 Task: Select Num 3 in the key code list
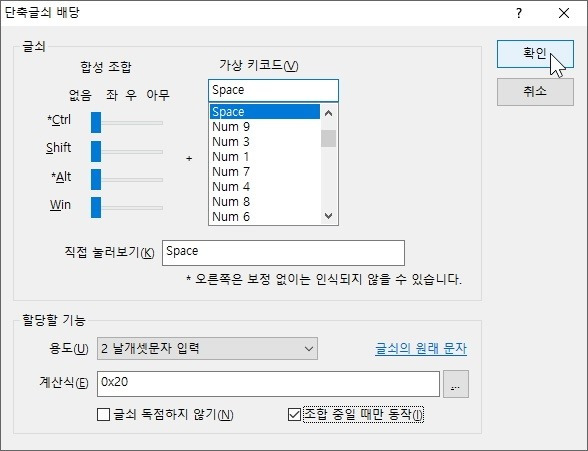pyautogui.click(x=265, y=142)
